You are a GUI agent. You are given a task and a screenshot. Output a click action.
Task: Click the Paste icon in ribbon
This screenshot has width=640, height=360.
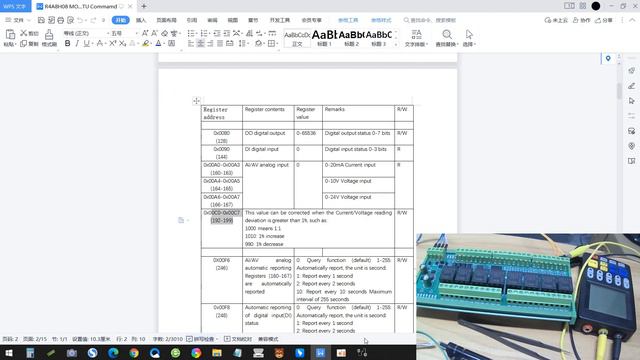pyautogui.click(x=10, y=35)
